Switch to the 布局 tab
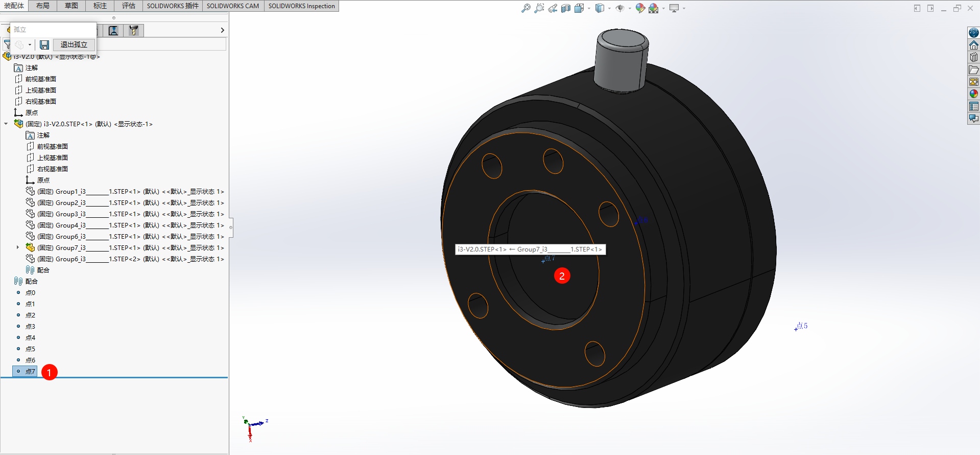Image resolution: width=980 pixels, height=455 pixels. (x=43, y=6)
